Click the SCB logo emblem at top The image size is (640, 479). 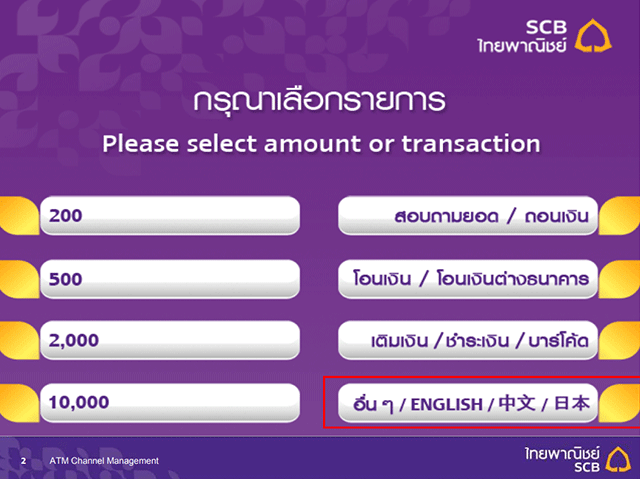pos(593,36)
